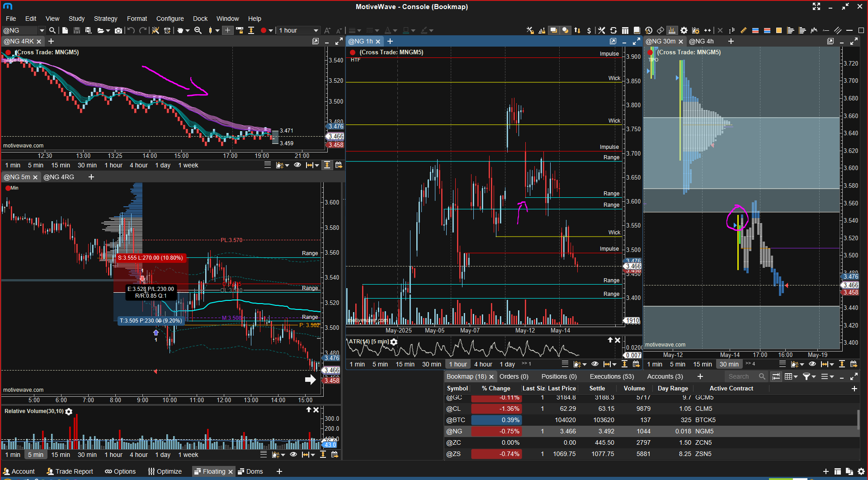The image size is (868, 480).
Task: Toggle the eye visibility icon below Relative Volume
Action: (x=293, y=455)
